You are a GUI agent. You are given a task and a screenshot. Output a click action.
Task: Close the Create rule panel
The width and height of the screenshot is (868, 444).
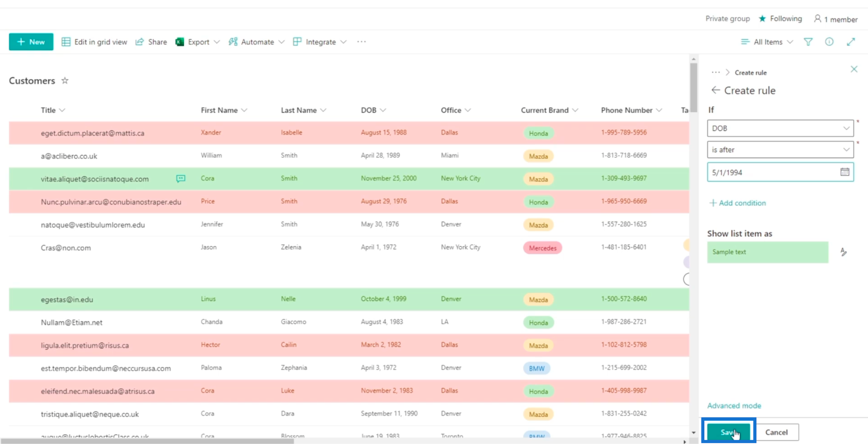point(854,69)
